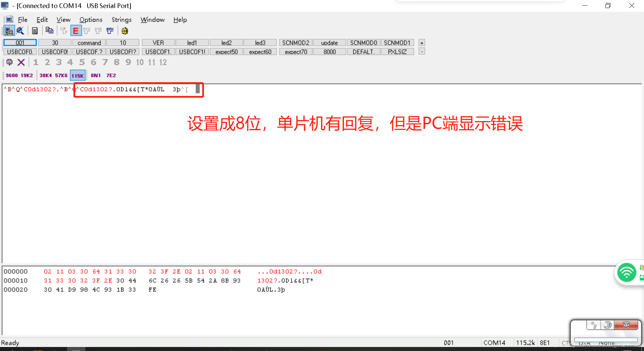
Task: Set baud rate to 38K4
Action: [x=46, y=76]
